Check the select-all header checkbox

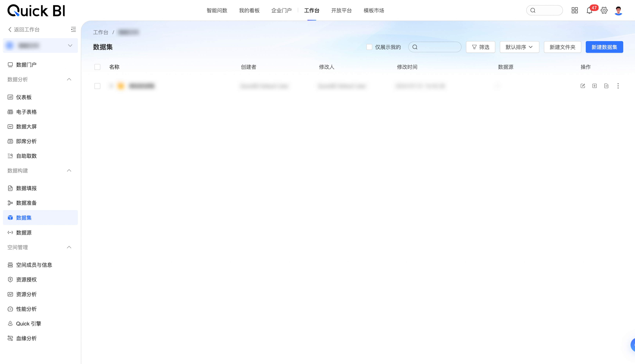tap(97, 67)
